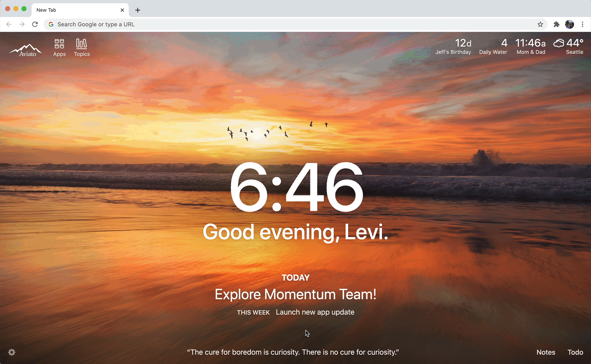
Task: Open a new browser tab
Action: [x=138, y=10]
